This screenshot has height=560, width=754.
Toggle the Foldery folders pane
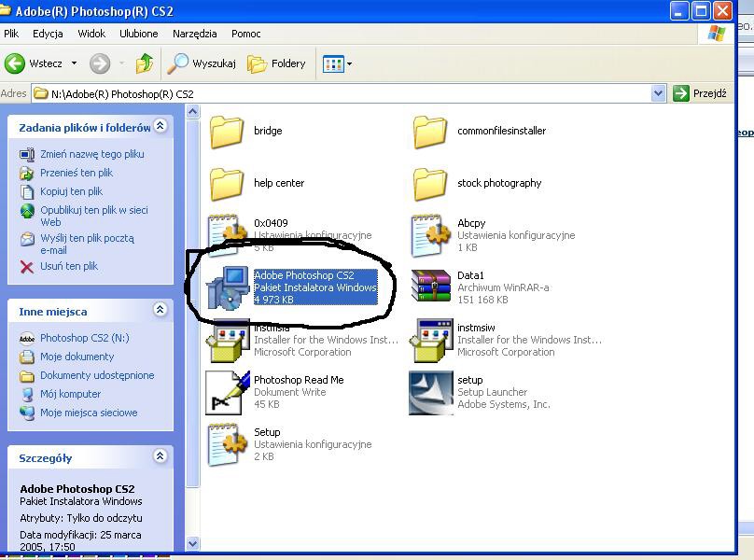(276, 63)
